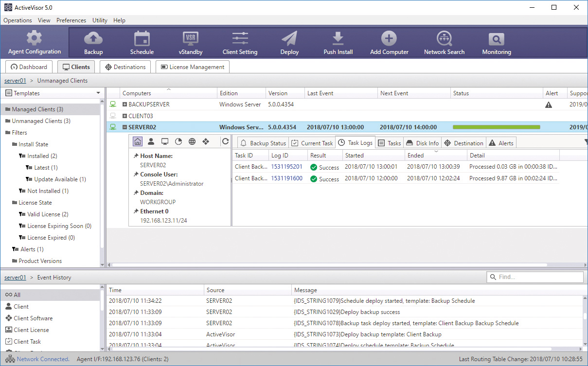Switch to the Destinations tab
The height and width of the screenshot is (366, 588).
(125, 67)
